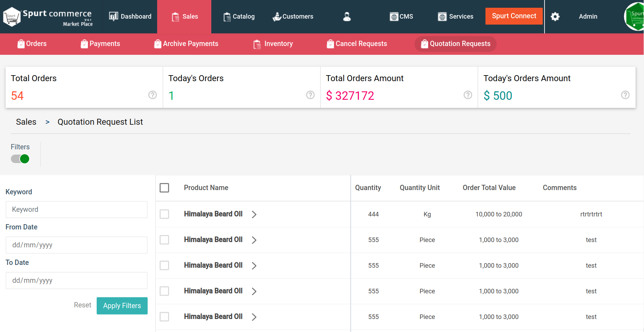Screen dimensions: 644x332
Task: Click the '10,000 to 20,000' value cell
Action: (499, 214)
